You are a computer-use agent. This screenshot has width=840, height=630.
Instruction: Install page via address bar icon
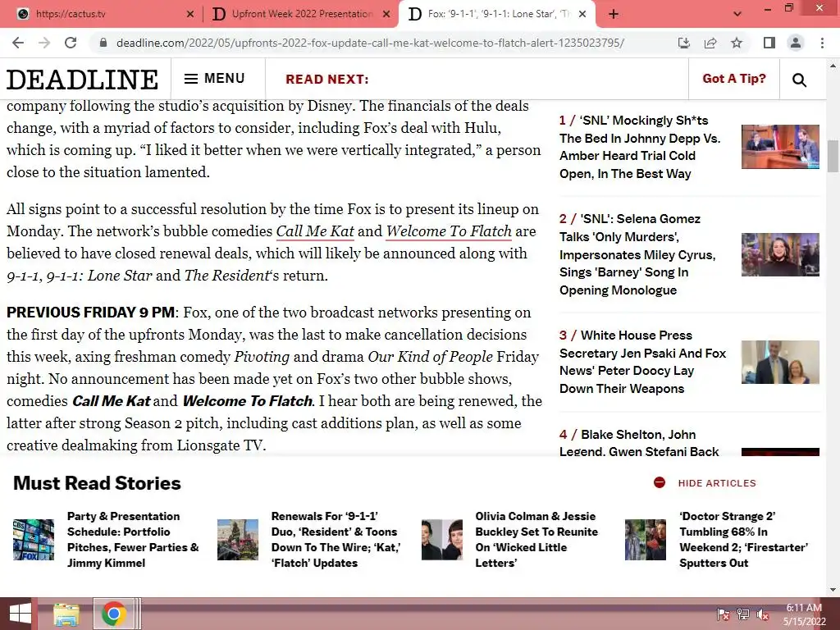tap(684, 43)
